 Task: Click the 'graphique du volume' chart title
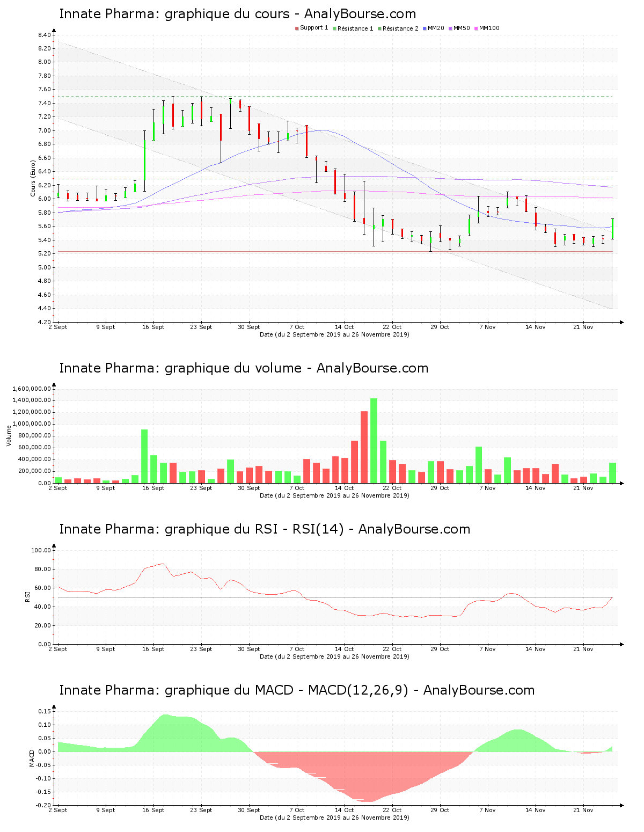click(x=244, y=368)
